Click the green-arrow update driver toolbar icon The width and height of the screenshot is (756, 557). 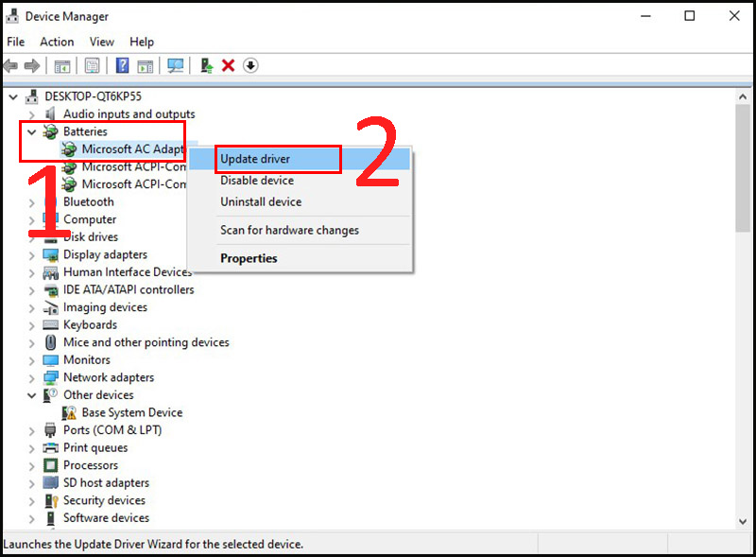click(206, 65)
